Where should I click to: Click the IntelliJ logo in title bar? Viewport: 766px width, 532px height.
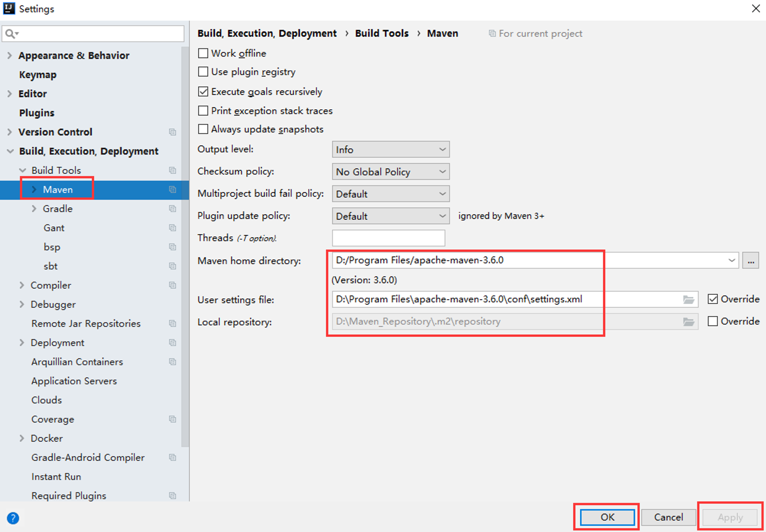click(9, 8)
